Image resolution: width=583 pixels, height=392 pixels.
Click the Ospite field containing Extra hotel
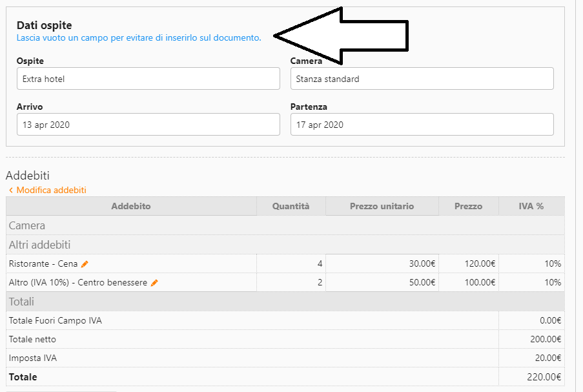148,79
